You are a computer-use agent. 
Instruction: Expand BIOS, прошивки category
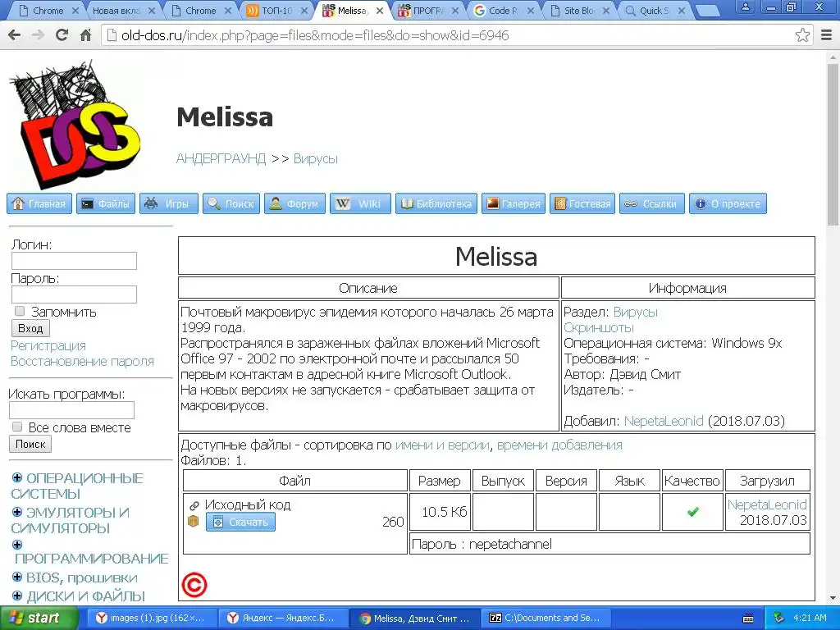17,577
